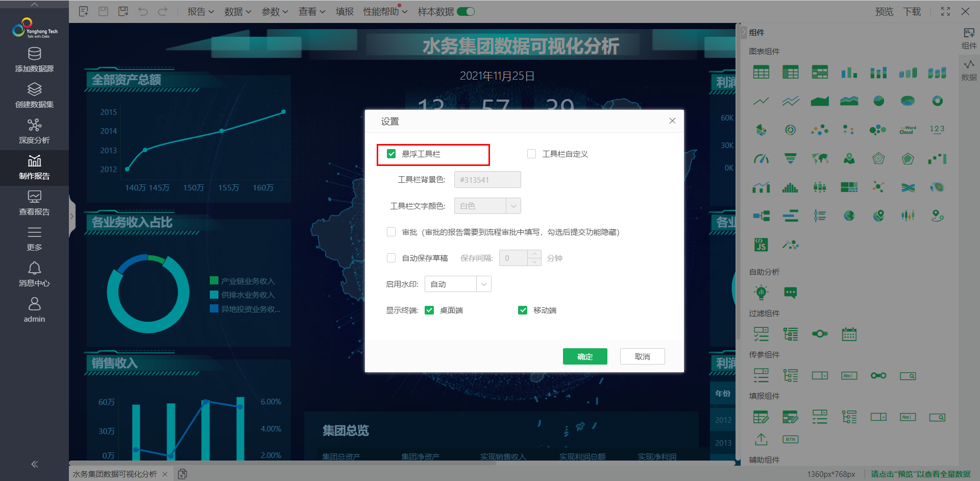Select the 123 text indicator component icon
This screenshot has width=980, height=481.
pos(937,130)
